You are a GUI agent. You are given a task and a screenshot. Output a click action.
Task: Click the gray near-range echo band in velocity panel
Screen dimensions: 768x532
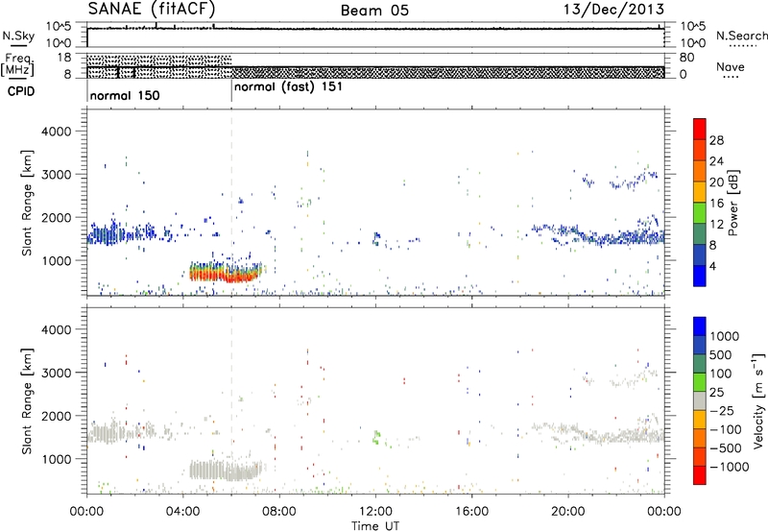[x=226, y=471]
